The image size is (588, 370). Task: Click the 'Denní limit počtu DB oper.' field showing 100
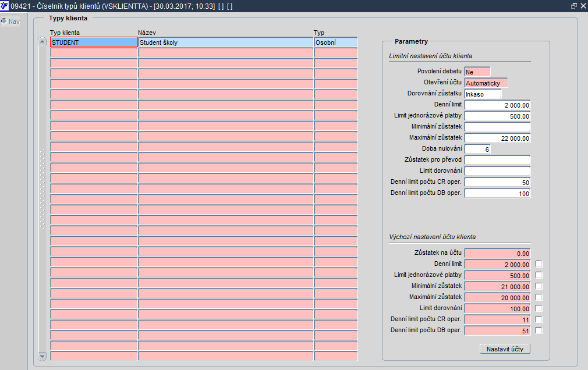497,193
